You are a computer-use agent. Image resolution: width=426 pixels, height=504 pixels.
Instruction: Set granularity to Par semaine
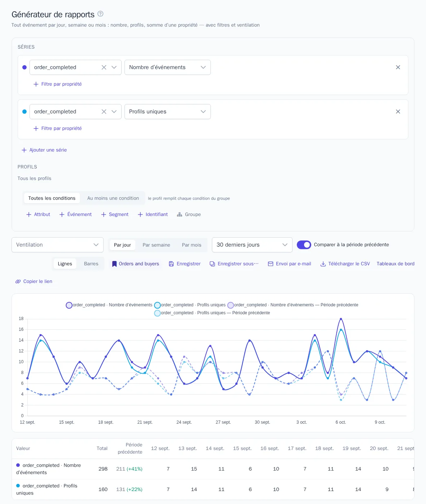tap(156, 245)
